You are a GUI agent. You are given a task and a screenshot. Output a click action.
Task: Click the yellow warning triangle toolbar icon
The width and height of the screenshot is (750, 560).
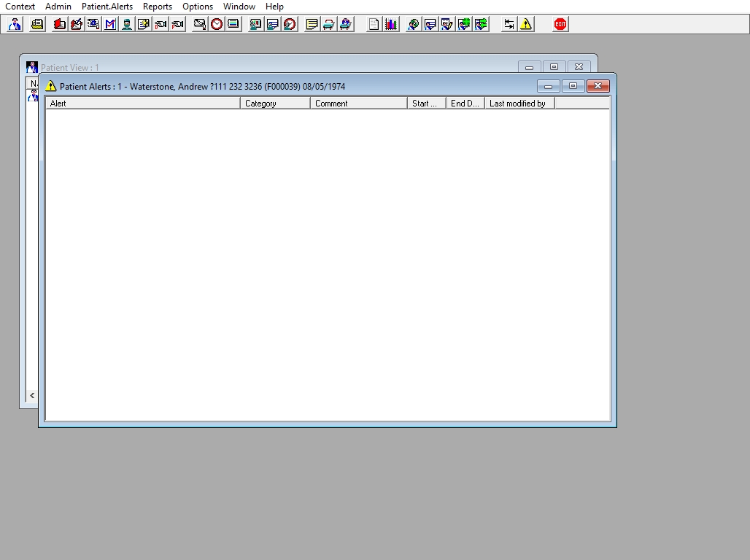pyautogui.click(x=526, y=24)
